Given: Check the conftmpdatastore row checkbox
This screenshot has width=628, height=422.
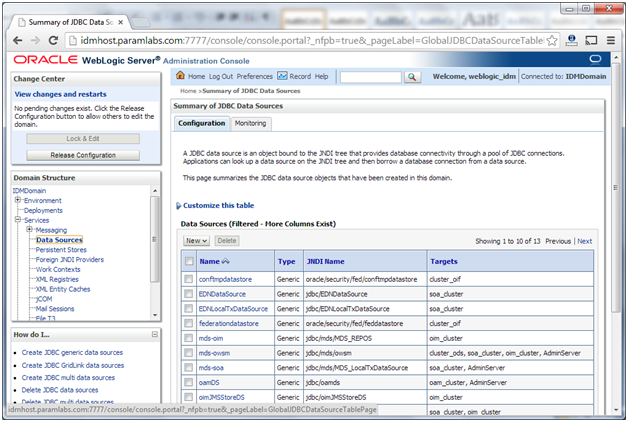Looking at the screenshot, I should (189, 279).
